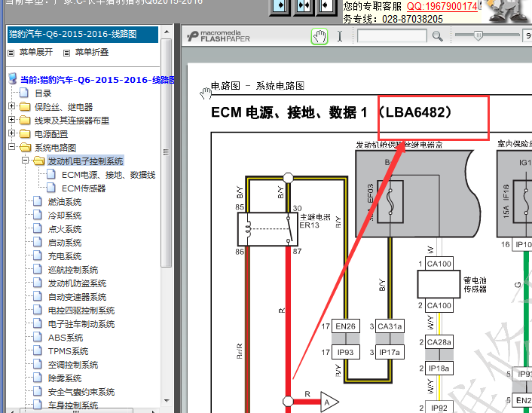Click the 菜单展开 list icon
This screenshot has height=413, width=532.
11,53
